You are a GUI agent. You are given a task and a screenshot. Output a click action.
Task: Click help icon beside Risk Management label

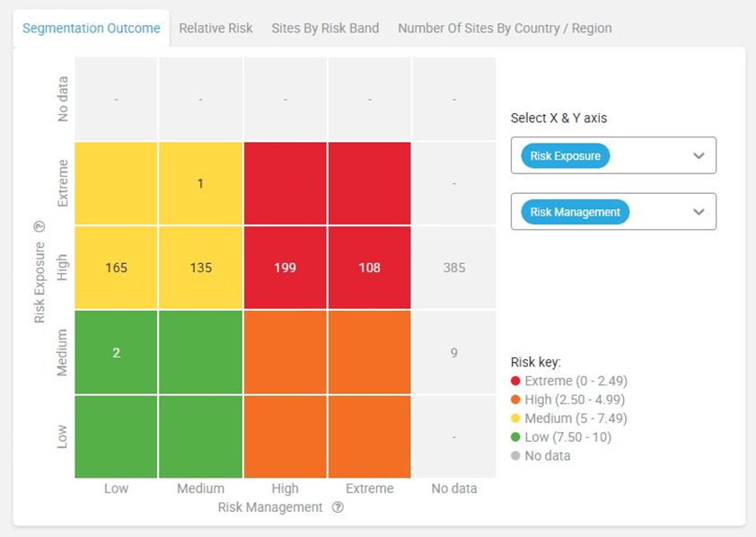pyautogui.click(x=338, y=507)
